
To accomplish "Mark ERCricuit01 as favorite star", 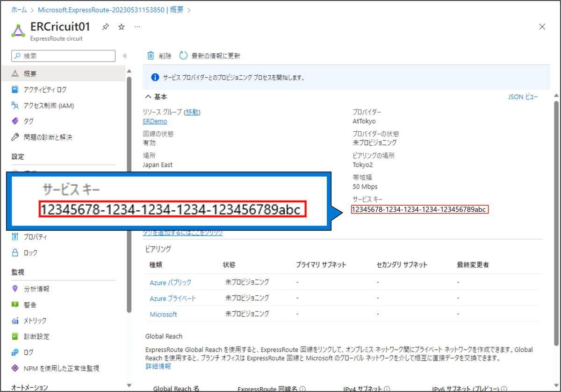I will tap(122, 27).
